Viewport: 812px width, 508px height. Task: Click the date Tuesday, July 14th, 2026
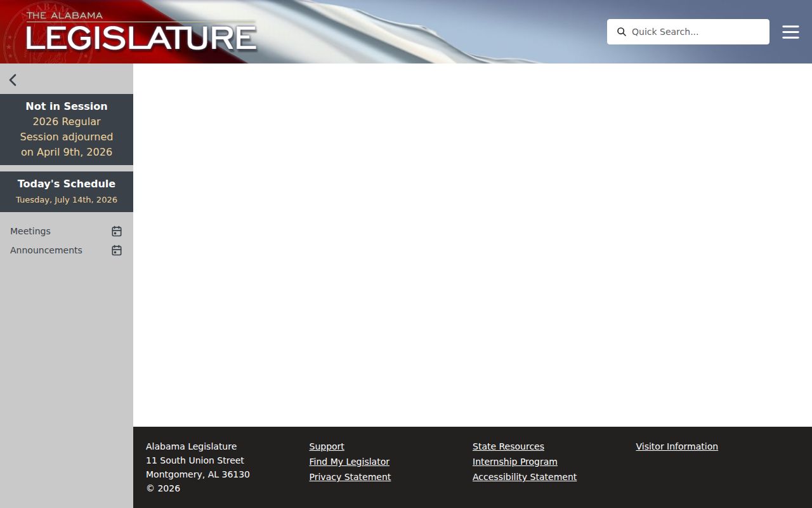point(67,199)
